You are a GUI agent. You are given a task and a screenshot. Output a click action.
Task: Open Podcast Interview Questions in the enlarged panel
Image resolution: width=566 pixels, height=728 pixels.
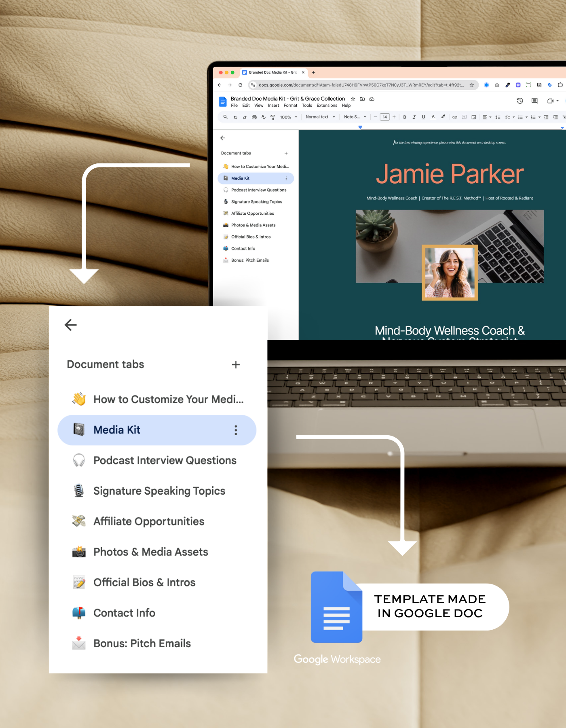pos(165,461)
